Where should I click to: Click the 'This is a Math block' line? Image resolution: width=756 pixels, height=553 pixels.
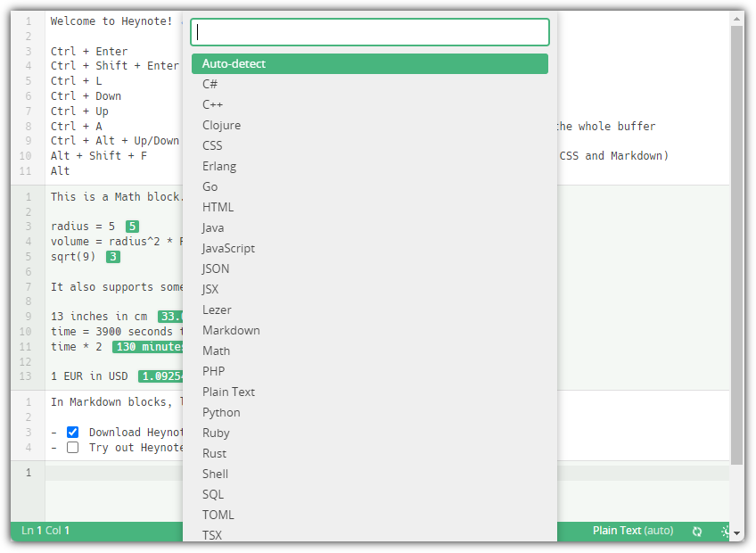116,197
